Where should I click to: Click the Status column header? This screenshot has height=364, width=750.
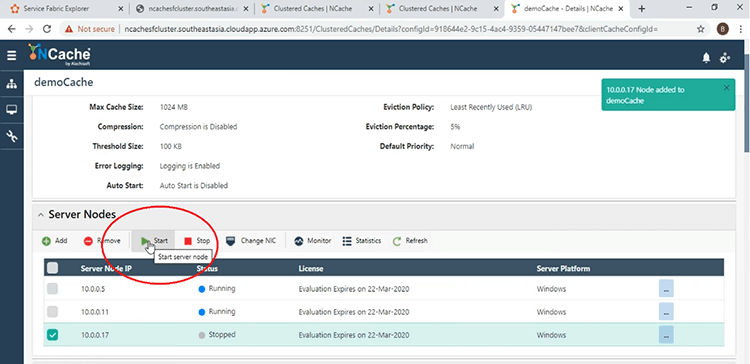click(x=207, y=269)
